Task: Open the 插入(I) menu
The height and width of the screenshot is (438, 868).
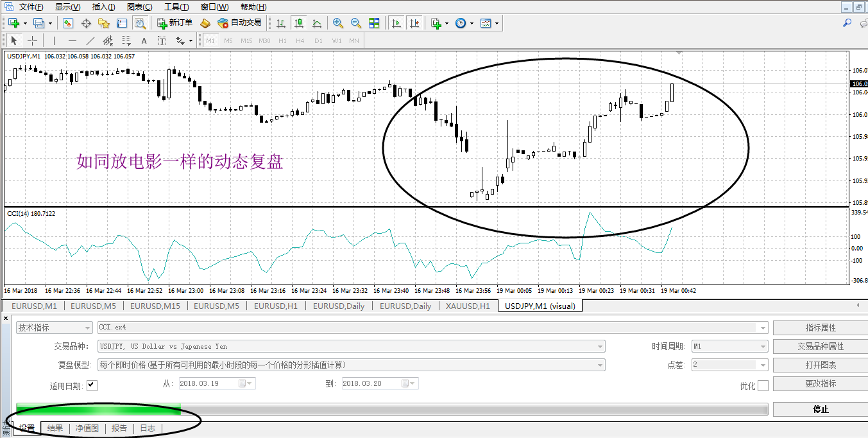Action: tap(104, 7)
